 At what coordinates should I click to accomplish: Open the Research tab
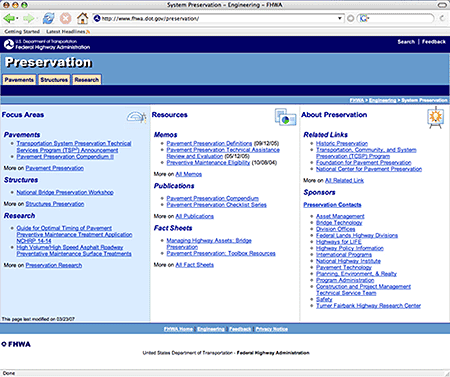click(87, 80)
